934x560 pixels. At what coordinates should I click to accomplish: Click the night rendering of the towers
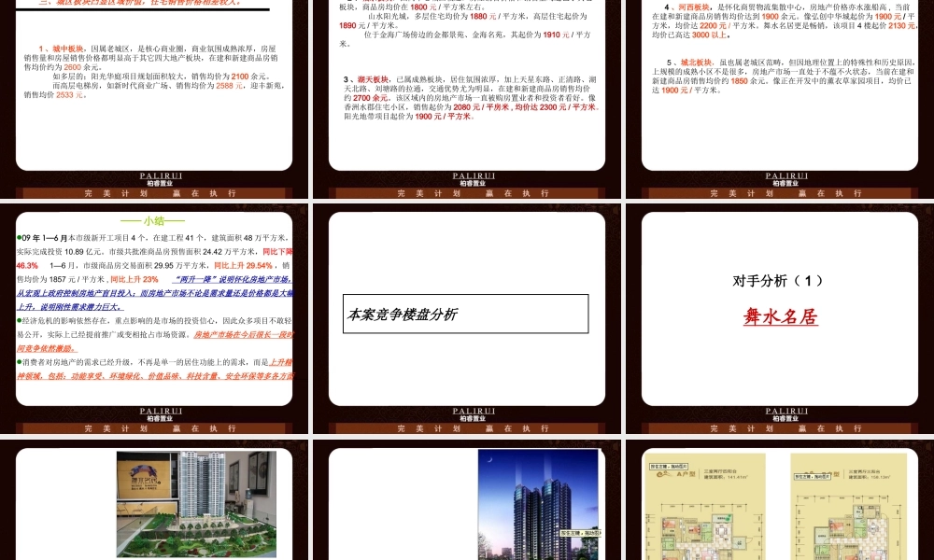540,505
